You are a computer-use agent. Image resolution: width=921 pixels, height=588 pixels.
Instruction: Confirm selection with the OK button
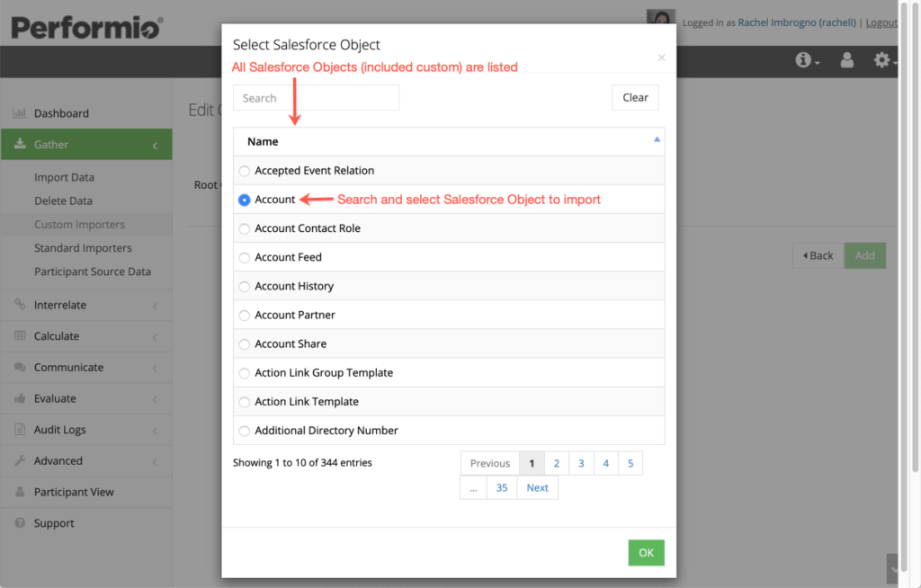click(646, 552)
